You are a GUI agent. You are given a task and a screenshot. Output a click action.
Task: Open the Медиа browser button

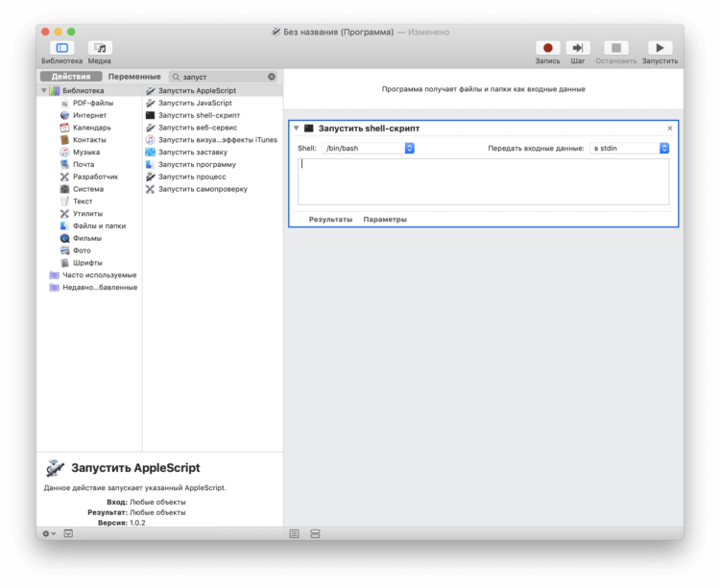pos(100,48)
